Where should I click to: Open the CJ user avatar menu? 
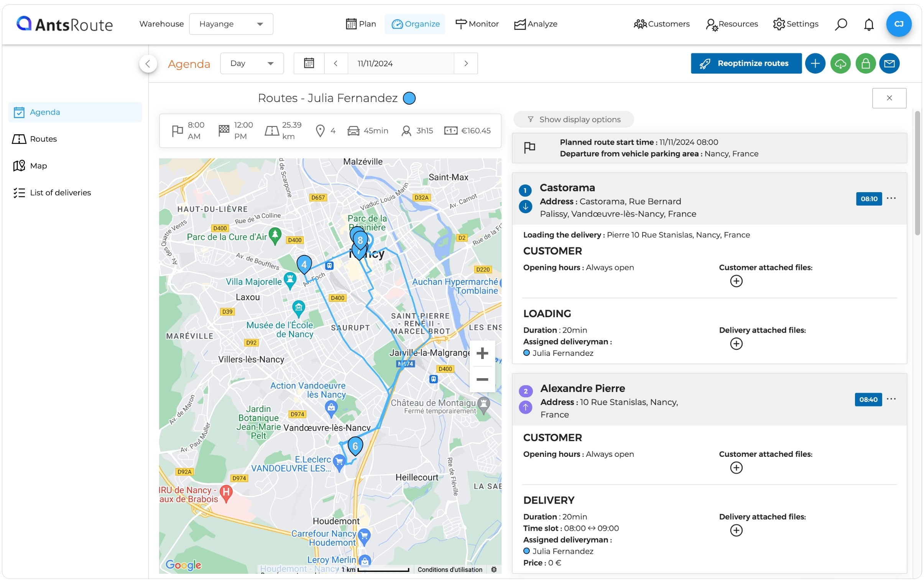pos(899,24)
